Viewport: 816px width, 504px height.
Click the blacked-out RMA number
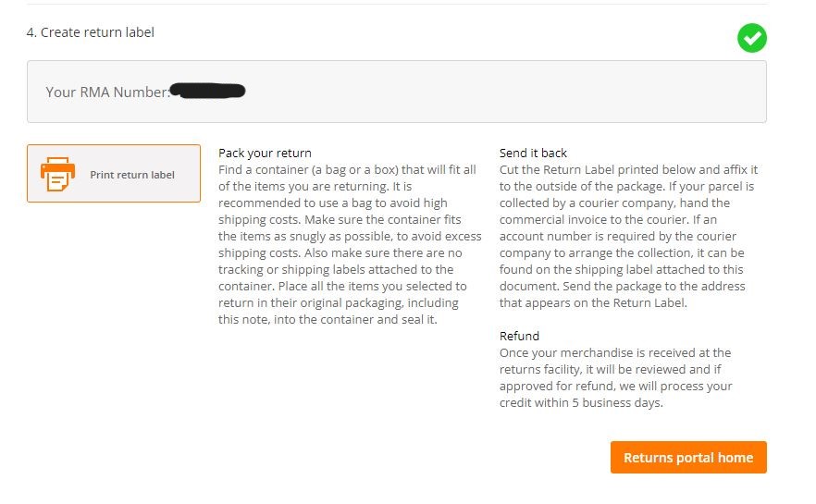click(x=207, y=91)
